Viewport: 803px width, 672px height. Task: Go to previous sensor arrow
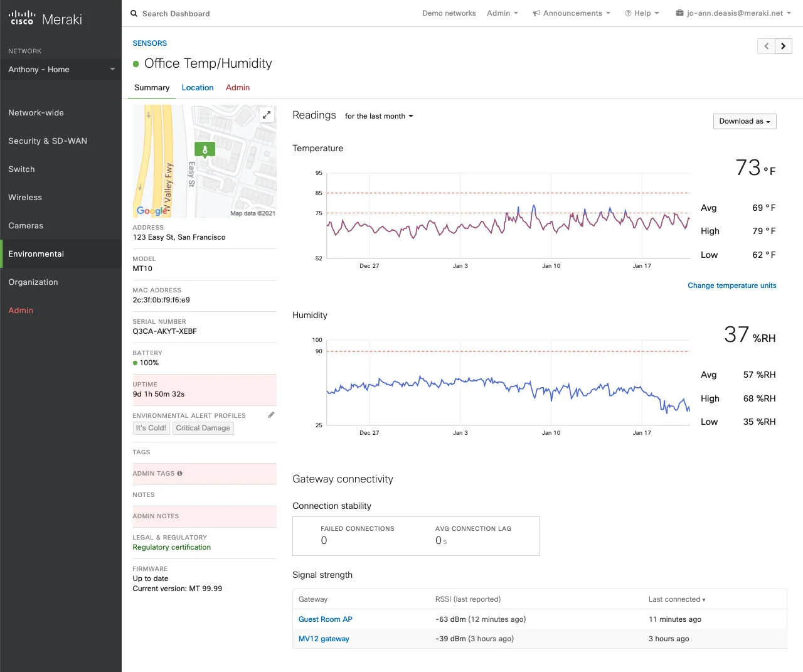766,46
